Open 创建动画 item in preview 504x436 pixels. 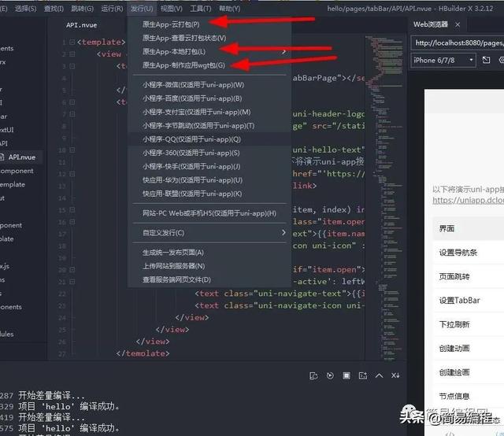pos(469,349)
